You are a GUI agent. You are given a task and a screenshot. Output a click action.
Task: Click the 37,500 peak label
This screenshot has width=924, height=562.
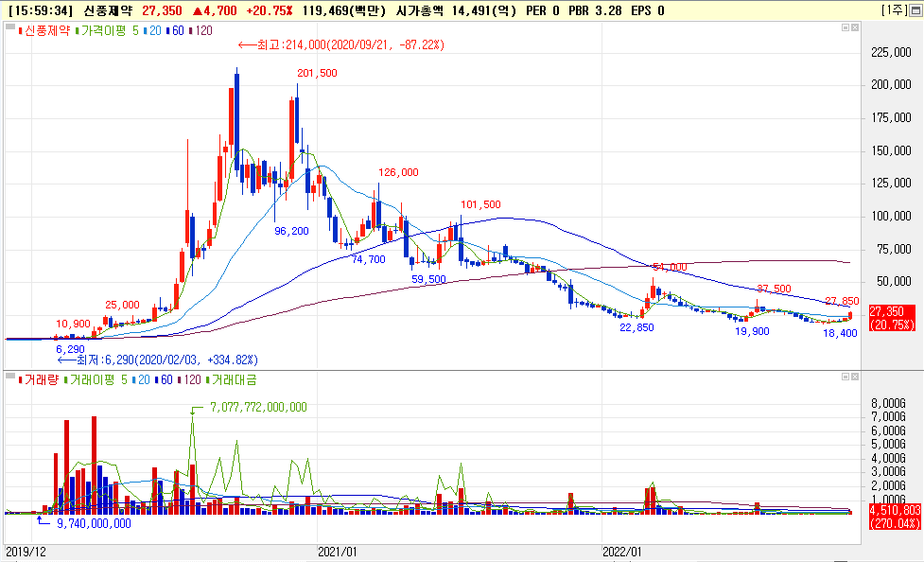click(774, 289)
